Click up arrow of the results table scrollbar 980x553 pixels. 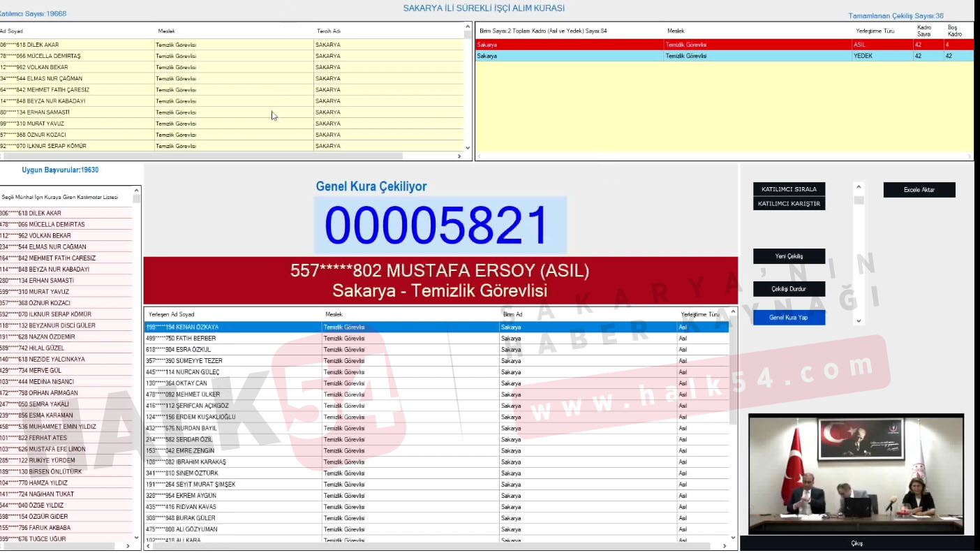[x=733, y=311]
